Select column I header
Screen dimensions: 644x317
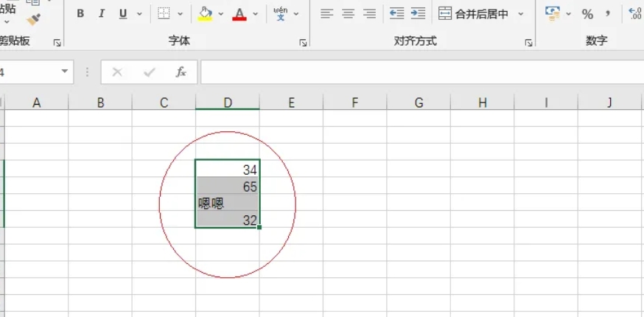point(546,102)
